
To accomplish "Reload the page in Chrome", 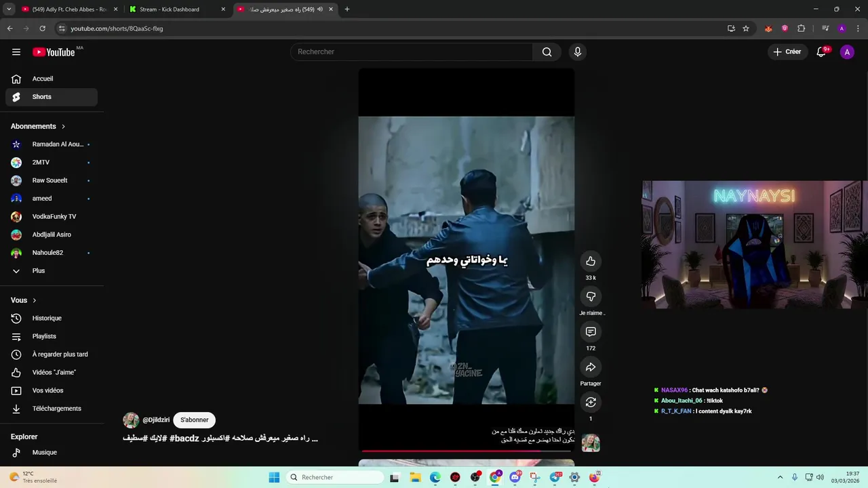I will click(x=42, y=28).
